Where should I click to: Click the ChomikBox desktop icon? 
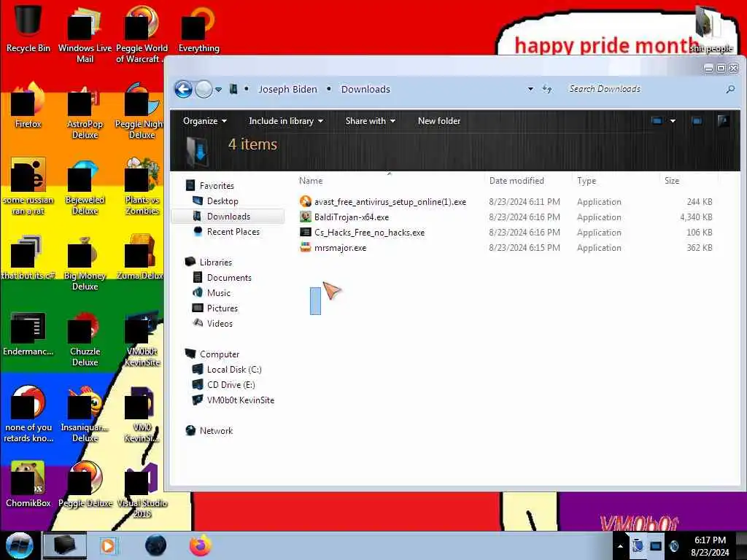(28, 483)
